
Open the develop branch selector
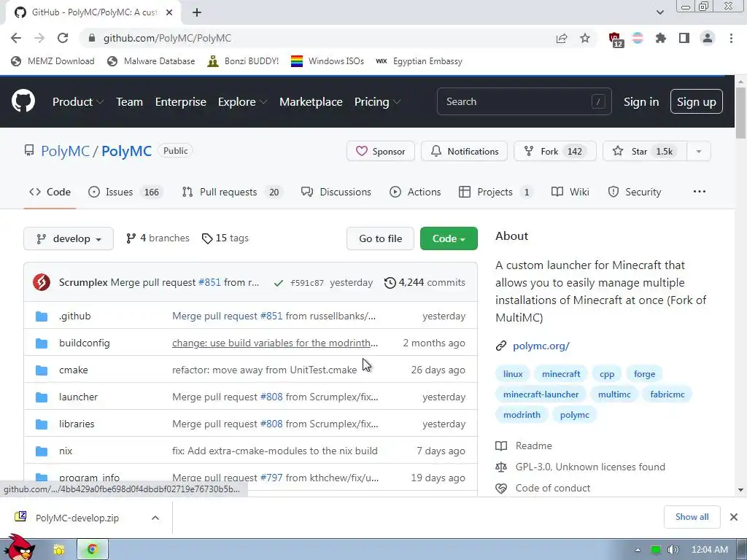click(x=69, y=238)
